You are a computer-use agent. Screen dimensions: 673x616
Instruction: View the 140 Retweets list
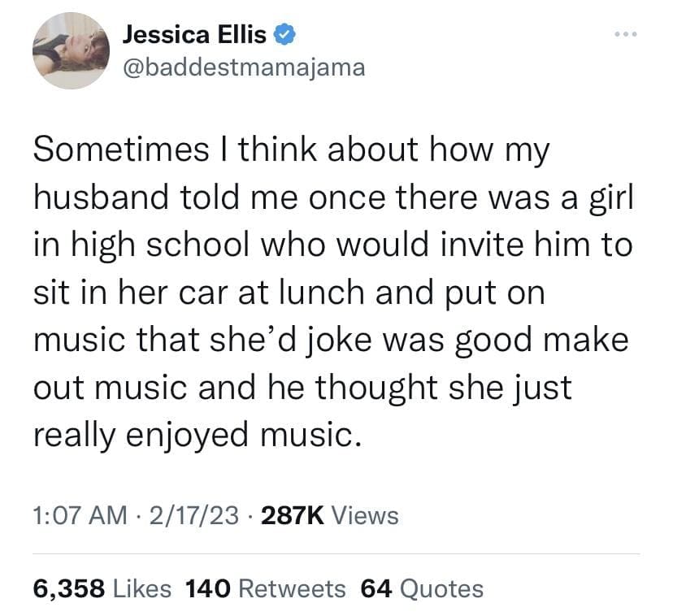pos(266,588)
